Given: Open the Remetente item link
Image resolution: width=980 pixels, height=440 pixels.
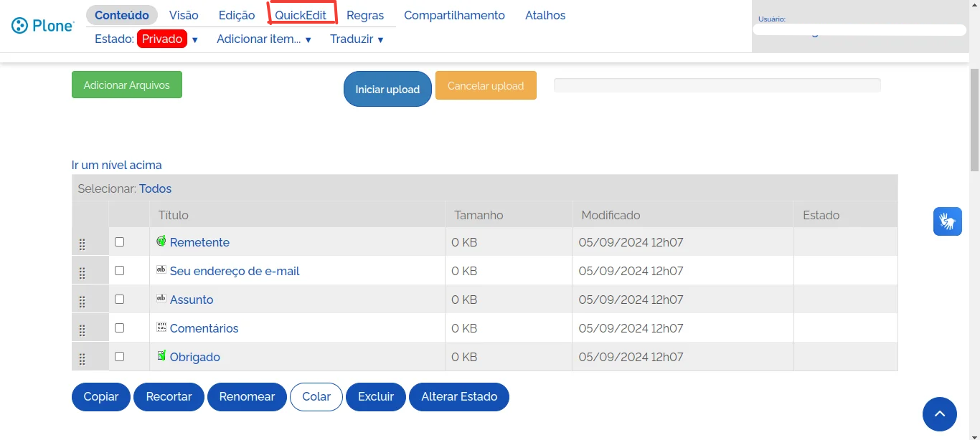Looking at the screenshot, I should point(199,242).
